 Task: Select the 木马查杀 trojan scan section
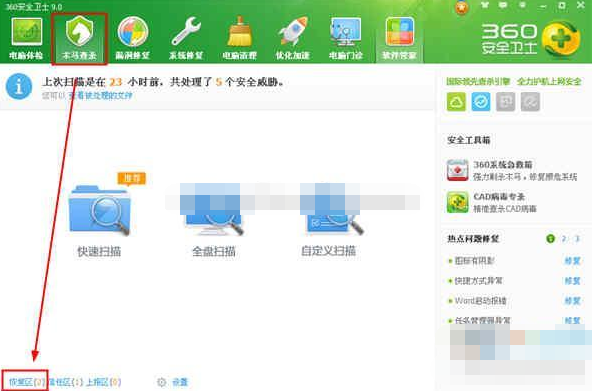click(x=79, y=38)
